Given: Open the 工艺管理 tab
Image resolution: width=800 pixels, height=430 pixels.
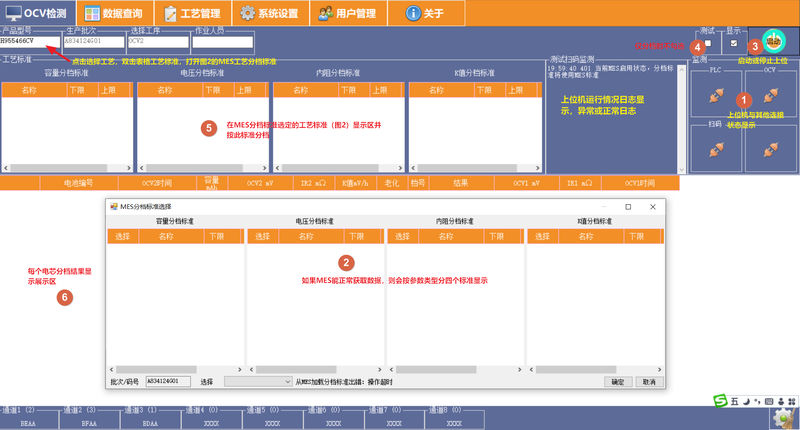Looking at the screenshot, I should [x=193, y=13].
